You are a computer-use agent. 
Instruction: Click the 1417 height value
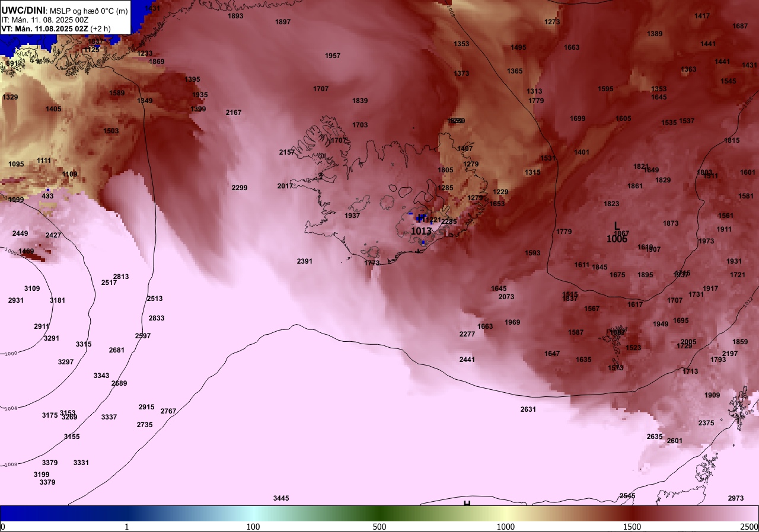click(x=702, y=16)
